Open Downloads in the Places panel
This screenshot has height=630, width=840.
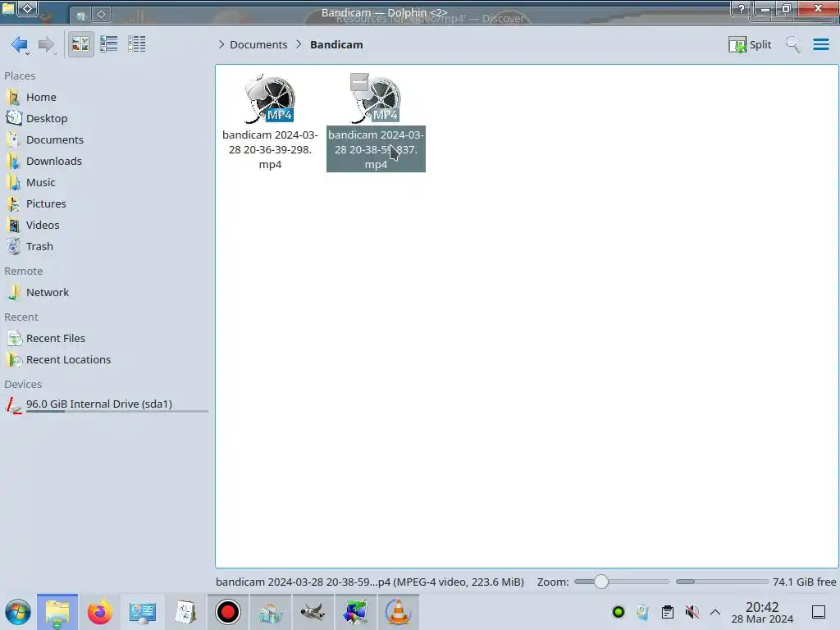53,162
